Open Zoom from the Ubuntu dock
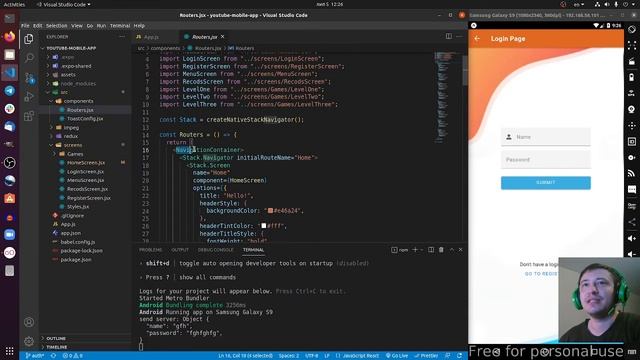This screenshot has height=360, width=640. point(9,235)
